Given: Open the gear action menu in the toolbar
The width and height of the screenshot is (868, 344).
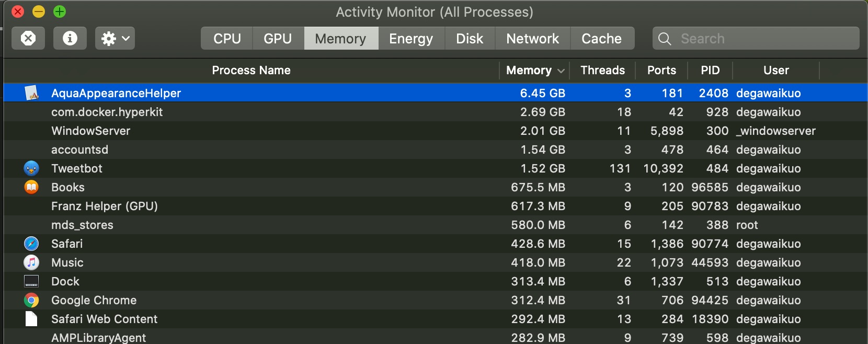Looking at the screenshot, I should click(115, 38).
